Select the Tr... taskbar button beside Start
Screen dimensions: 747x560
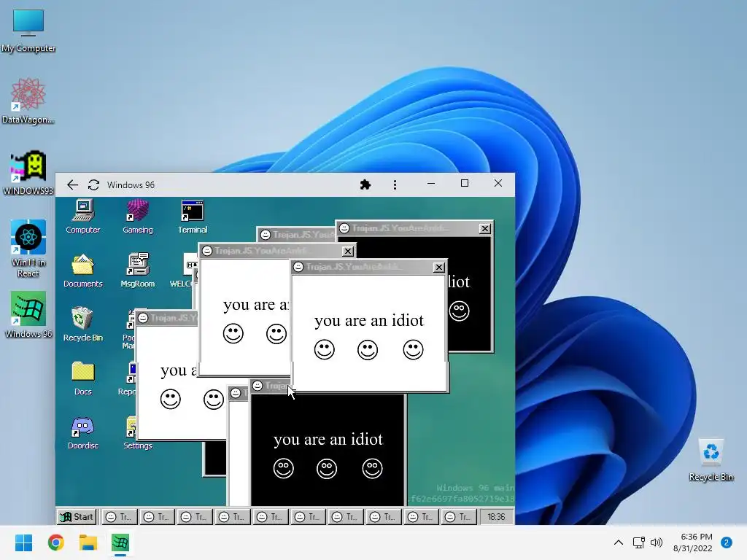[119, 517]
